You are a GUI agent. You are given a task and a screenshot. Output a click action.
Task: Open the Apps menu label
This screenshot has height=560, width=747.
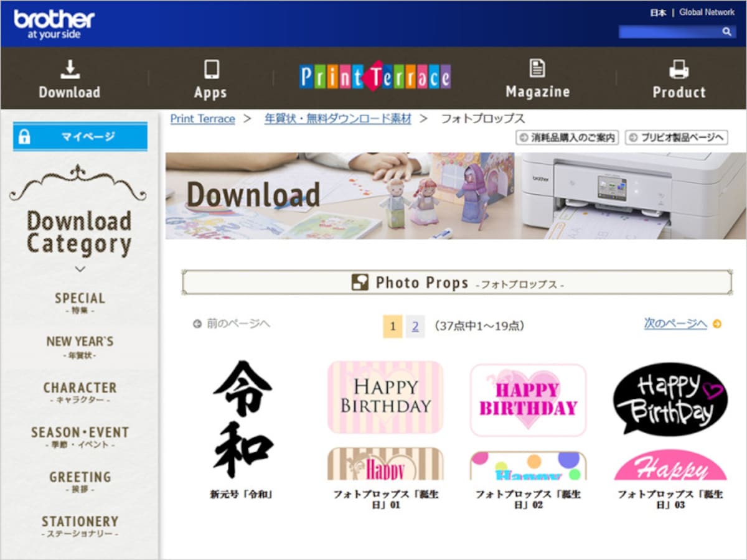point(210,93)
